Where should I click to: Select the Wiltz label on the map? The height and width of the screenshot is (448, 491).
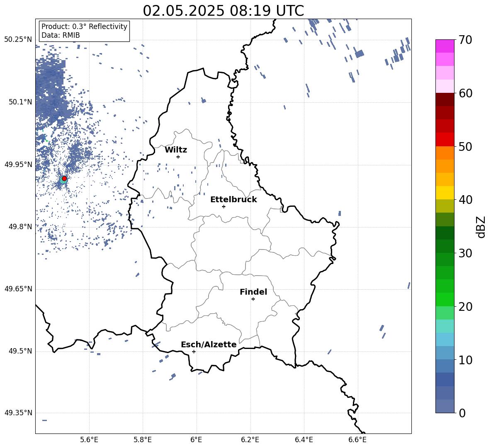[176, 150]
